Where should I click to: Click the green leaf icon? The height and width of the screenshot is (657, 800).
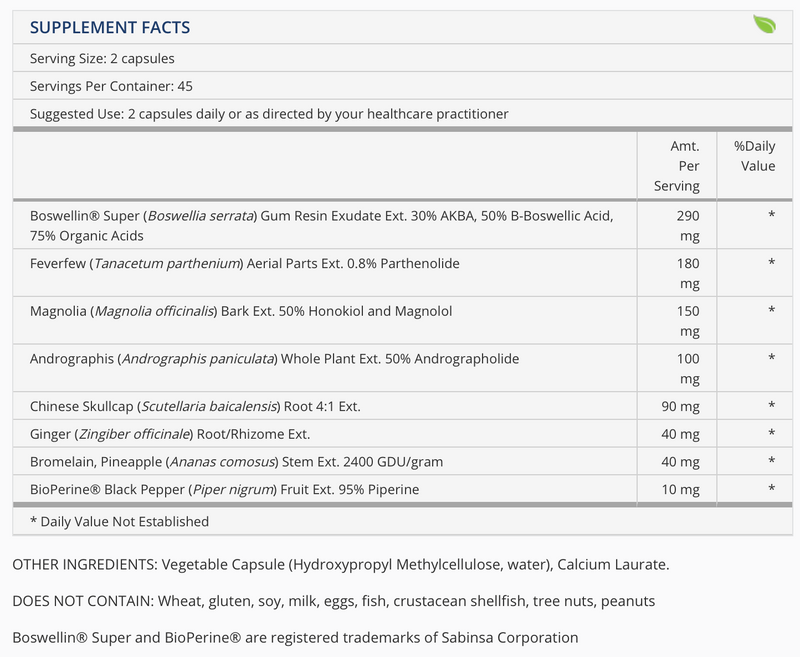pyautogui.click(x=764, y=25)
